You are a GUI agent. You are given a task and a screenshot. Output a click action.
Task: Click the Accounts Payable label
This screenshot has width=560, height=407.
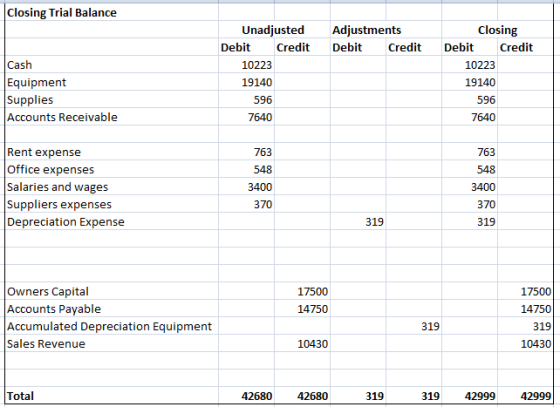pos(54,309)
